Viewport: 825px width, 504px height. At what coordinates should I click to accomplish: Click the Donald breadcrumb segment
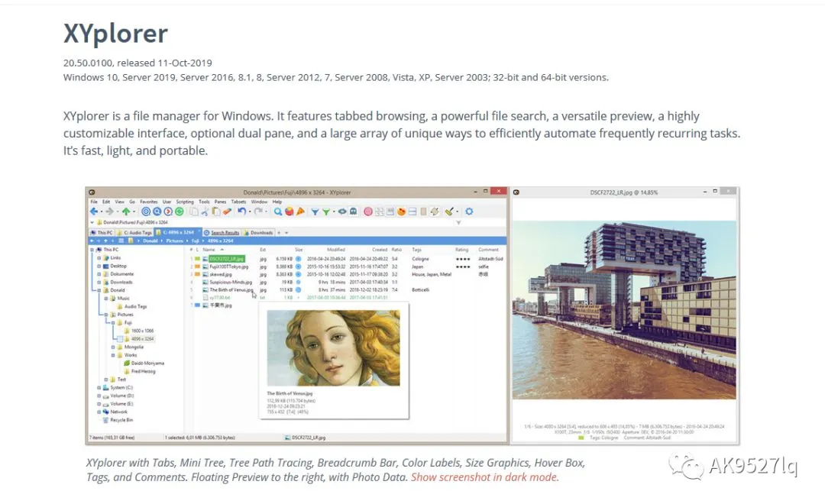coord(150,241)
